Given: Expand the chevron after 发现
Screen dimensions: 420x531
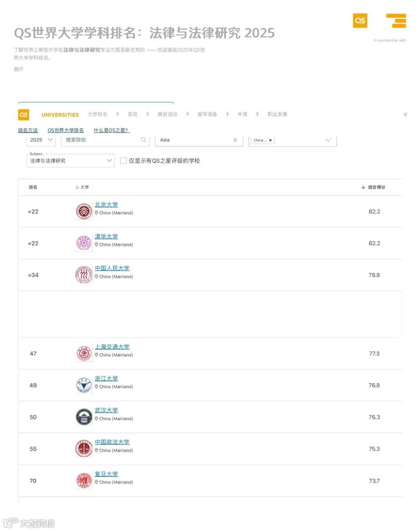Looking at the screenshot, I should click(x=147, y=114).
